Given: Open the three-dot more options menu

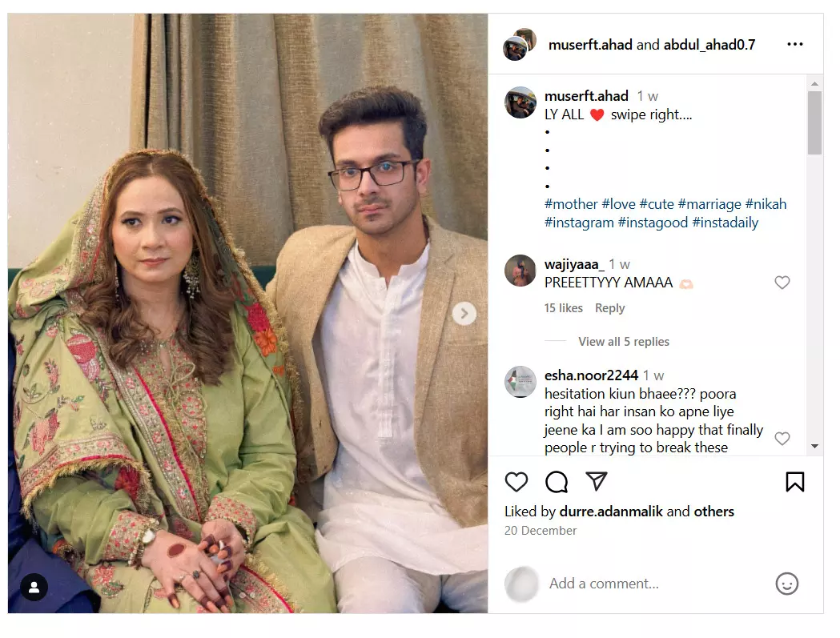Looking at the screenshot, I should pos(795,44).
